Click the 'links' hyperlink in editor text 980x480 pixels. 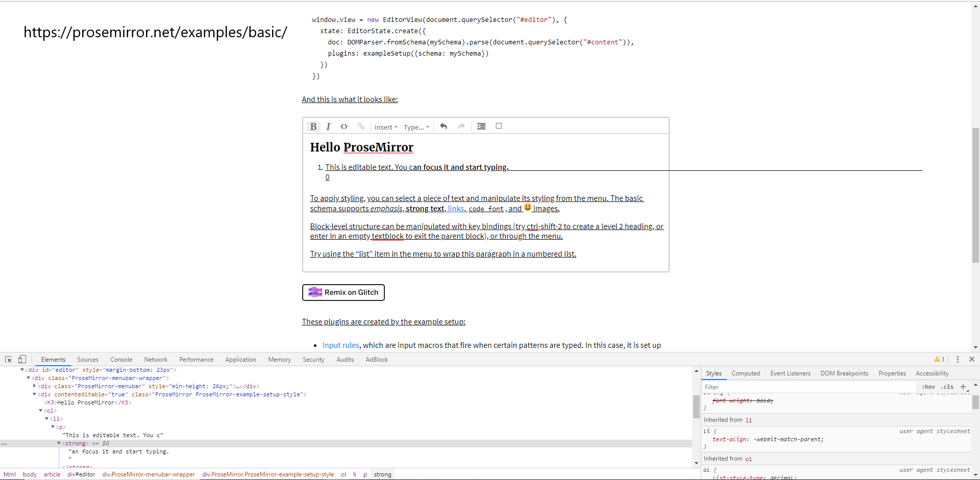(456, 209)
